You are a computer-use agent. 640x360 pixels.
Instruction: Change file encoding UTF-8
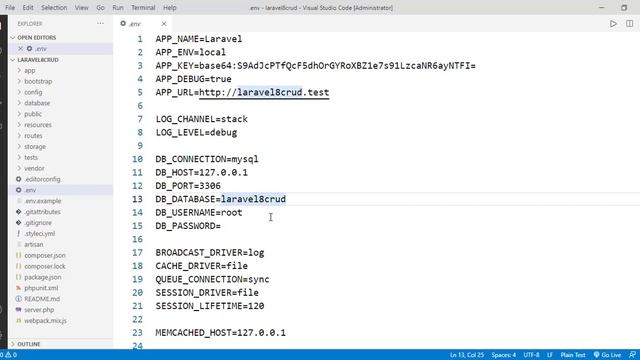click(x=531, y=355)
